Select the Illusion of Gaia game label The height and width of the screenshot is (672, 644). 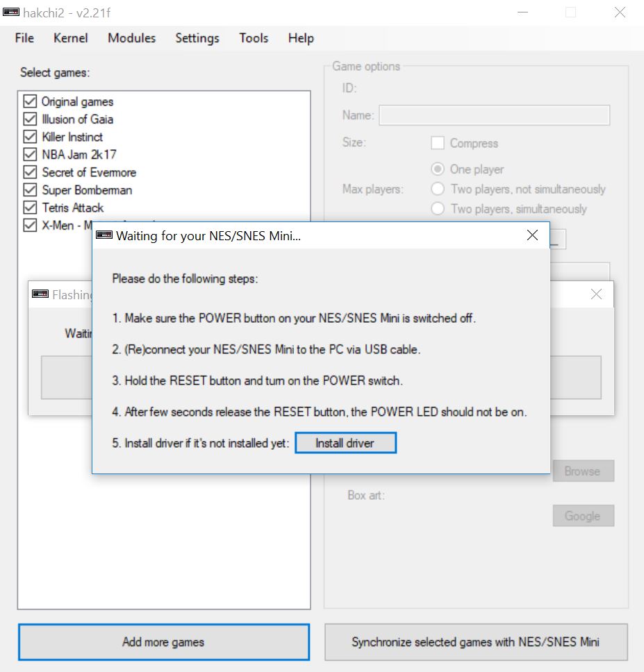(x=78, y=119)
